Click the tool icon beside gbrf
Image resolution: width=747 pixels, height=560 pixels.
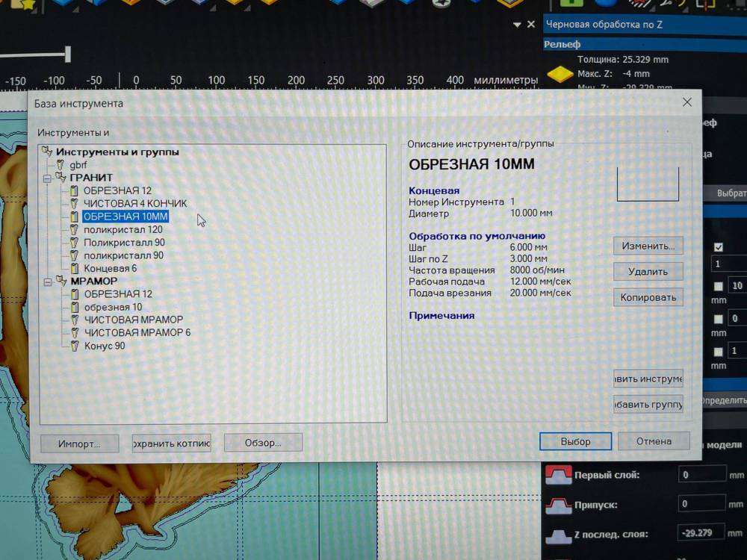click(x=61, y=164)
